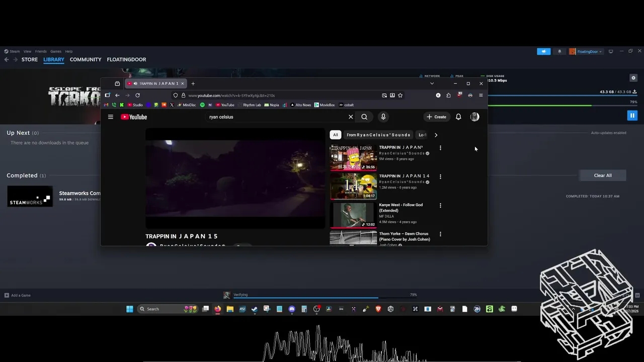This screenshot has width=644, height=362.
Task: Open the Steam menu item
Action: point(12,51)
